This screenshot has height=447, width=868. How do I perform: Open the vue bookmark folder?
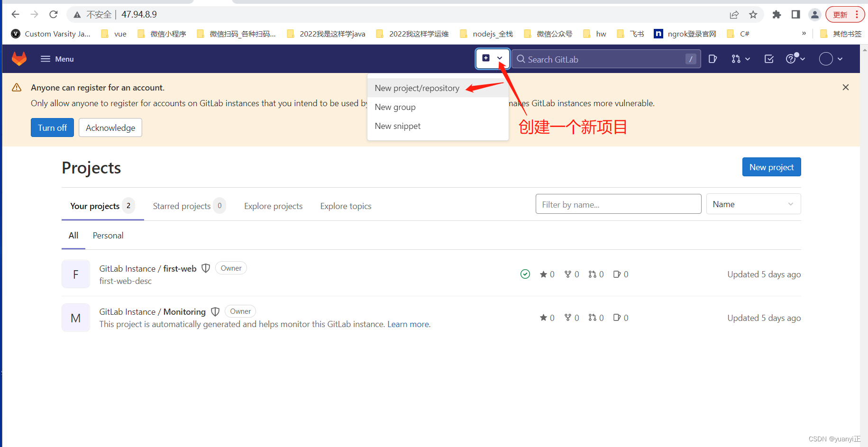114,34
